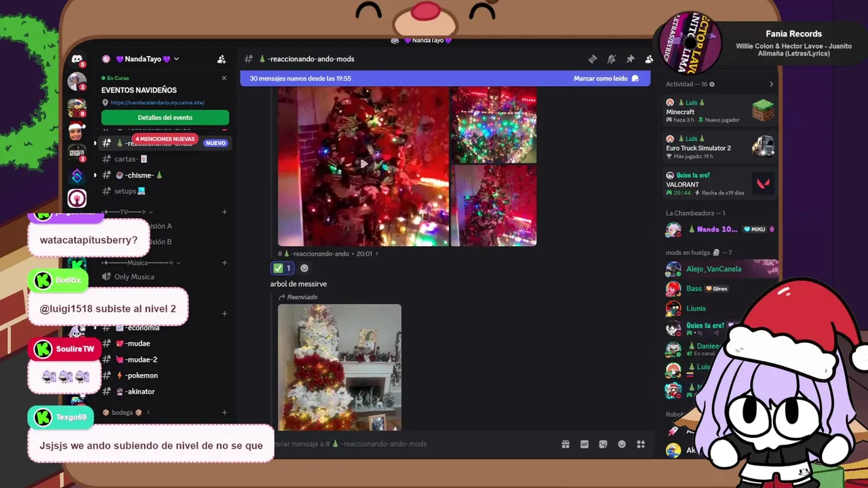This screenshot has width=868, height=488.
Task: Open reaccionando-ando 20:01 forwarded source
Action: click(328, 253)
